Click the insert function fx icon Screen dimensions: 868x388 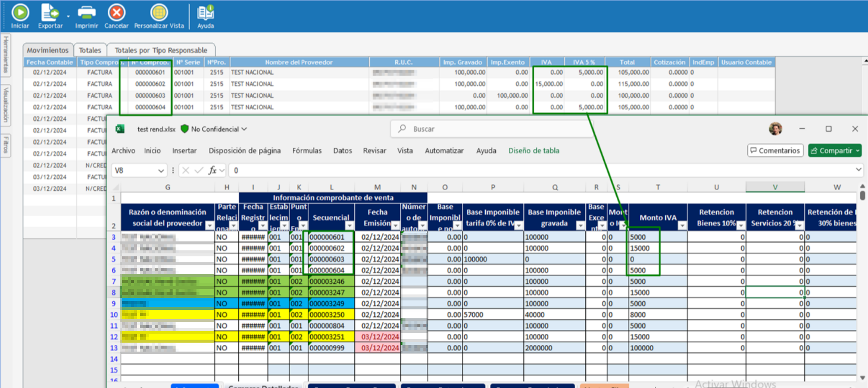point(213,170)
